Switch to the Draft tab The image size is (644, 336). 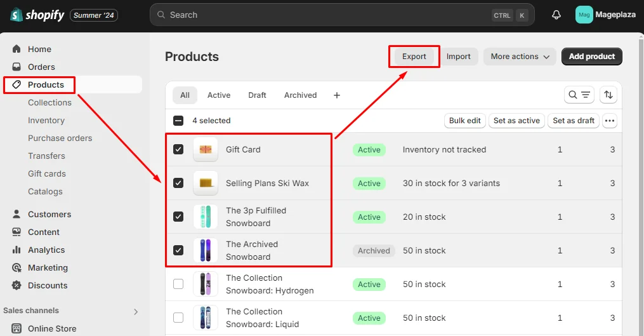click(x=257, y=95)
